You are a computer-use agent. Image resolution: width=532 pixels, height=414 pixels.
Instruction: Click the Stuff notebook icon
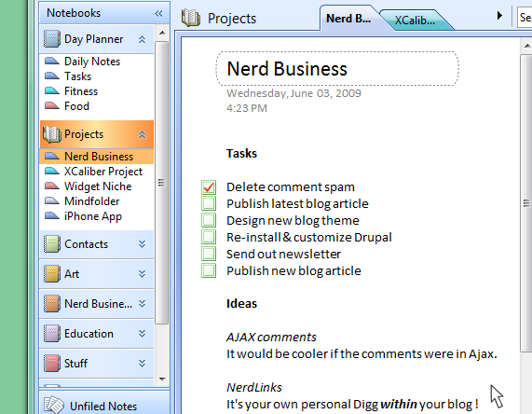[52, 363]
